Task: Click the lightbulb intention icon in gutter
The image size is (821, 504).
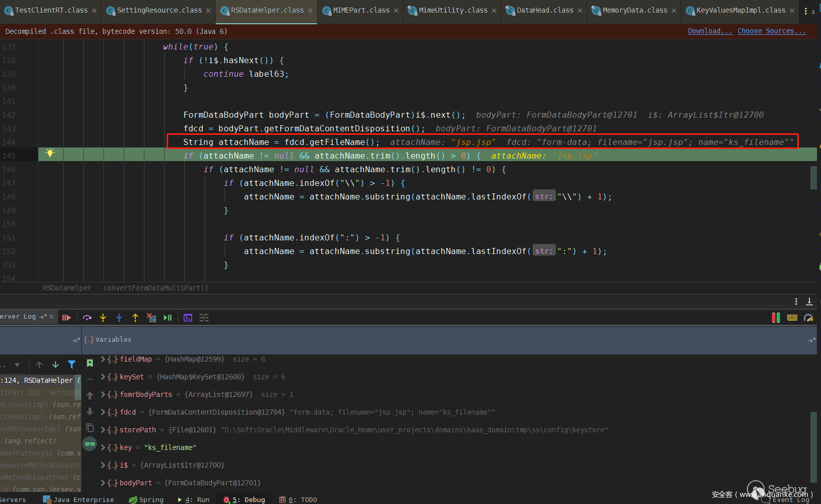Action: pos(50,153)
